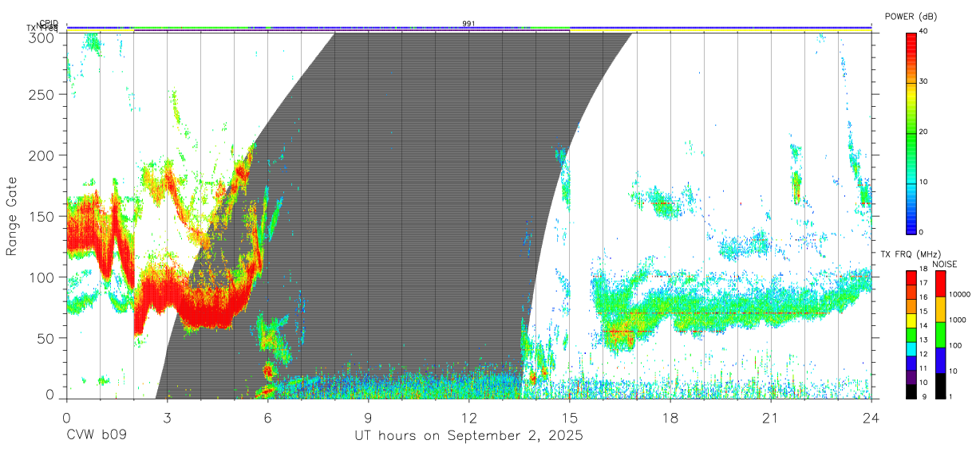The image size is (980, 452).
Task: Click the green segment of NOISE bar
Action: (940, 334)
